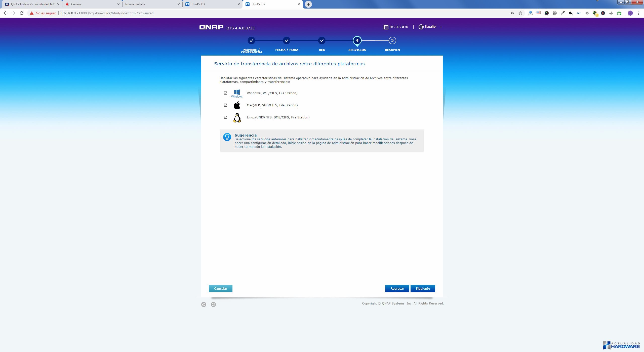Toggle the Mac AFP service checkbox
Screen dimensions: 644x352
coord(226,105)
